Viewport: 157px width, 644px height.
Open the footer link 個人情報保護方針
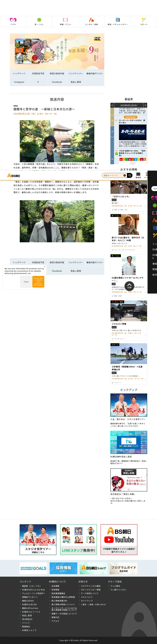coord(59,601)
